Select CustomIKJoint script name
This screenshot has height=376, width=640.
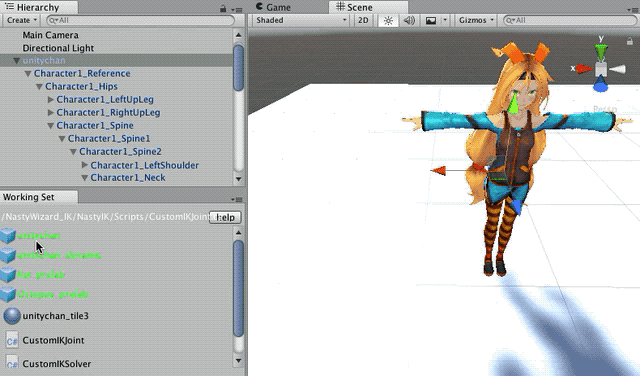[53, 340]
